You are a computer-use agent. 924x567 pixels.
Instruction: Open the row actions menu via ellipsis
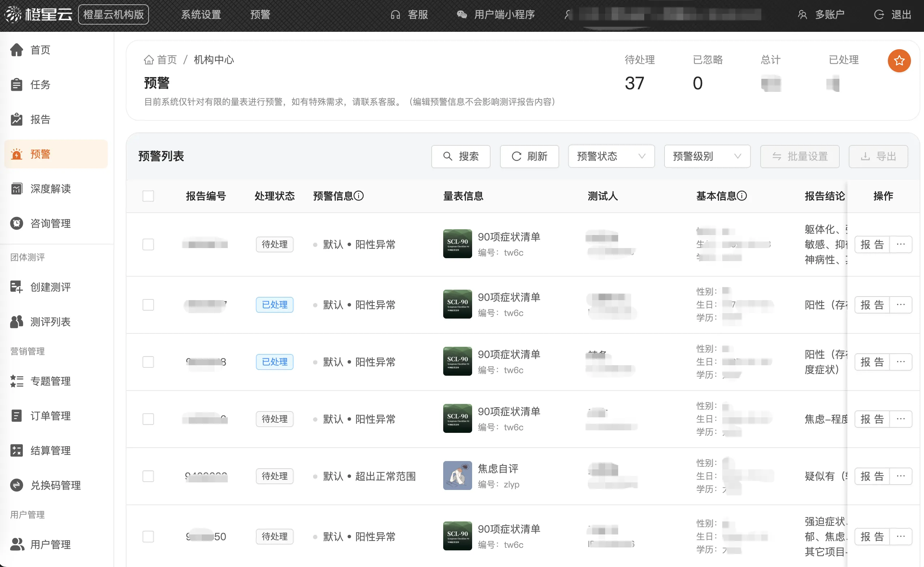click(x=902, y=244)
